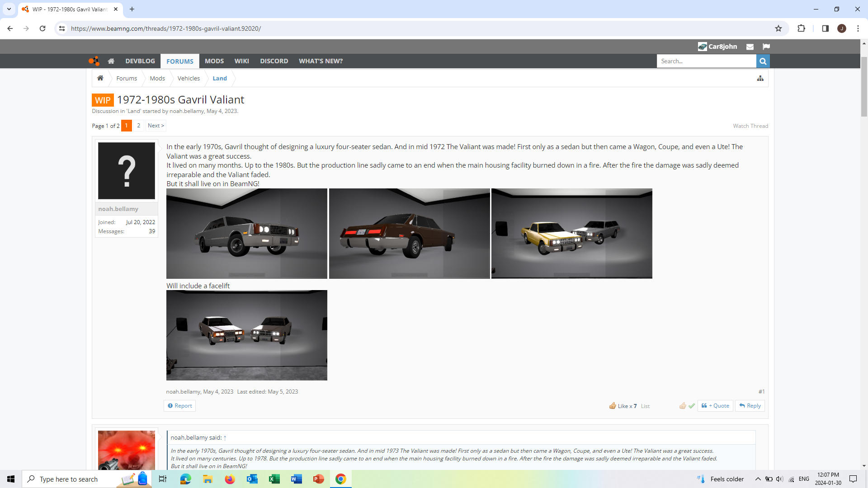The image size is (868, 488).
Task: Open the notification center icon
Action: (x=853, y=479)
